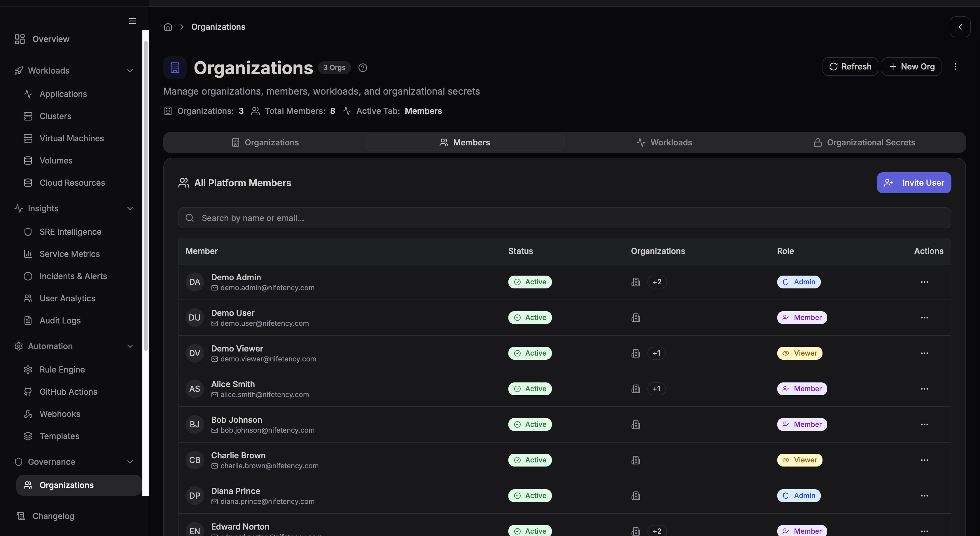This screenshot has width=980, height=536.
Task: Click the +2 organizations badge for Edward Norton
Action: click(x=657, y=531)
